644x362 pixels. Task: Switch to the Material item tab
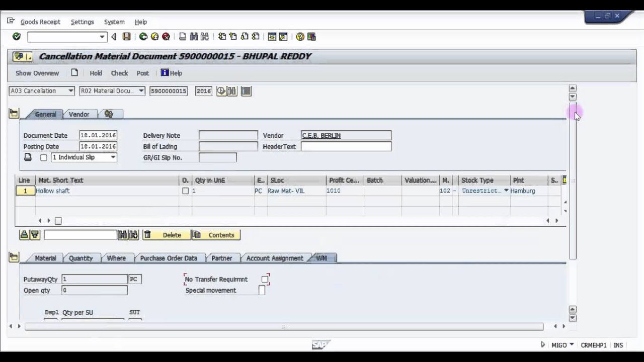pos(45,258)
